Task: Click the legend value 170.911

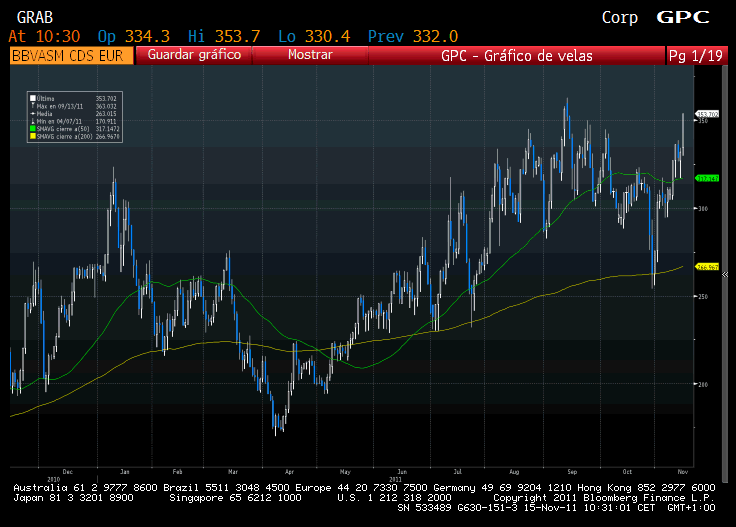Action: pos(106,121)
